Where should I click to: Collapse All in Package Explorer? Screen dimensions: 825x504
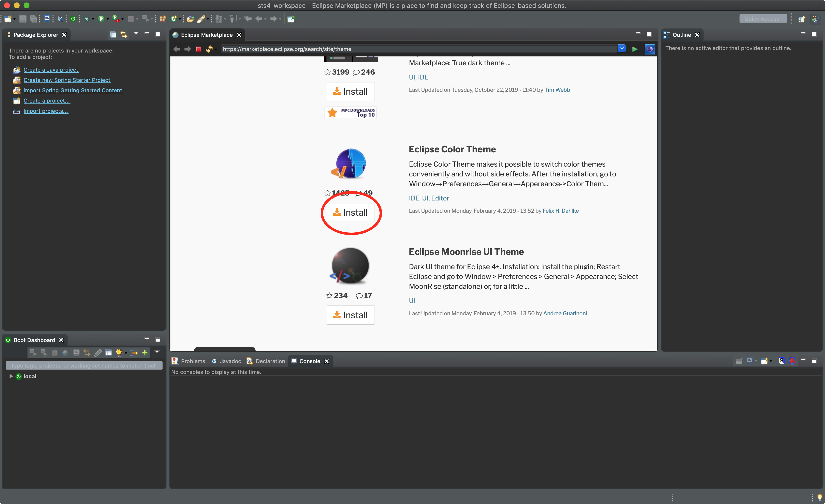coord(113,34)
